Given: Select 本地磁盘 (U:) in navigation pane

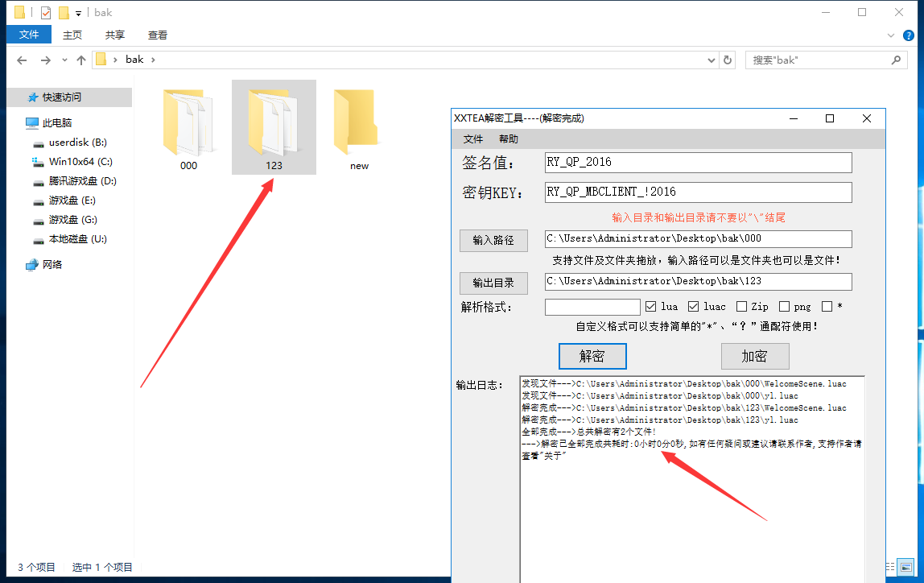Looking at the screenshot, I should (77, 239).
